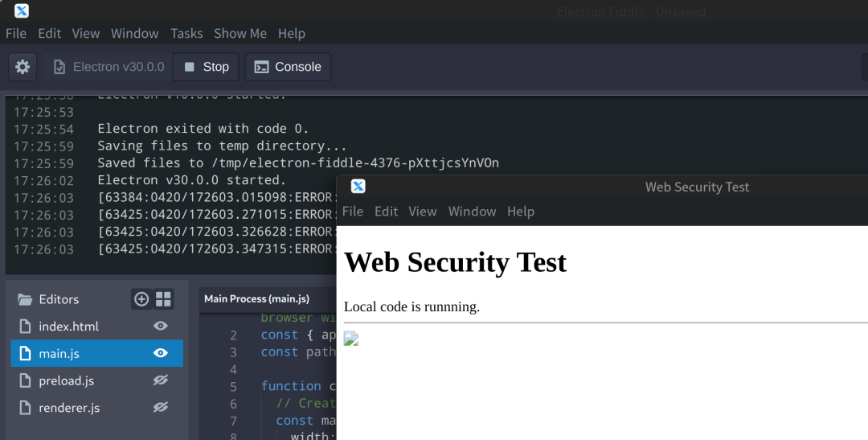Open the Electron v30.0.0 version selector
Image resolution: width=868 pixels, height=440 pixels.
click(x=108, y=67)
